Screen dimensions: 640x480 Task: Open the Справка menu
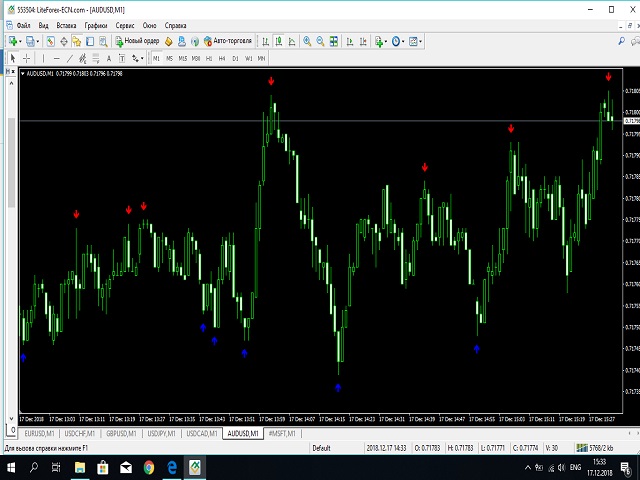[x=176, y=25]
